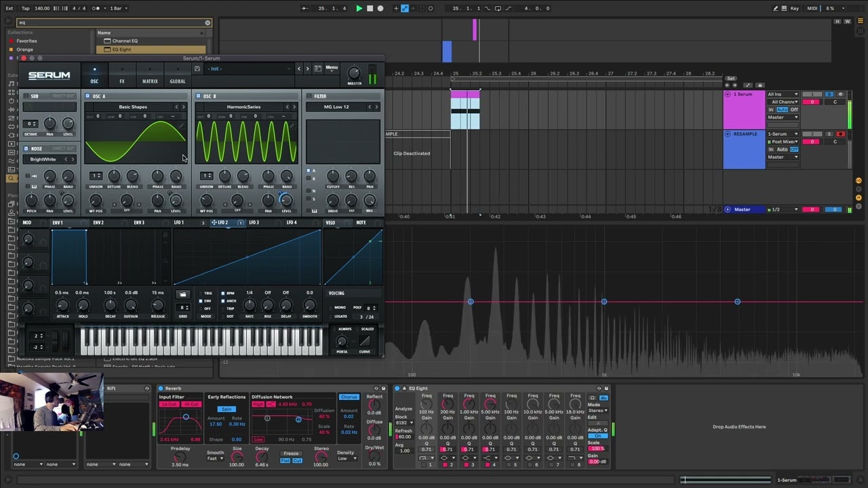Viewport: 868px width, 488px height.
Task: Toggle EQ band 4 activator
Action: click(488, 465)
